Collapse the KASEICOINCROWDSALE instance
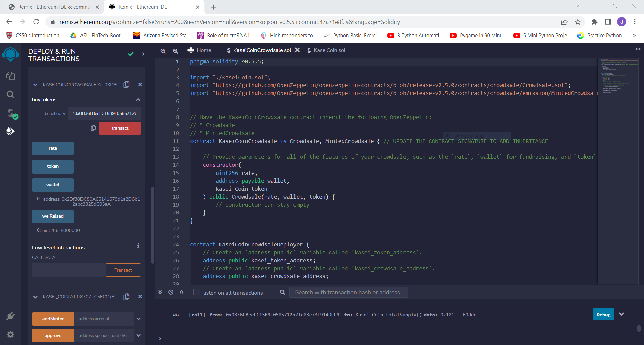Image resolution: width=644 pixels, height=345 pixels. point(35,85)
